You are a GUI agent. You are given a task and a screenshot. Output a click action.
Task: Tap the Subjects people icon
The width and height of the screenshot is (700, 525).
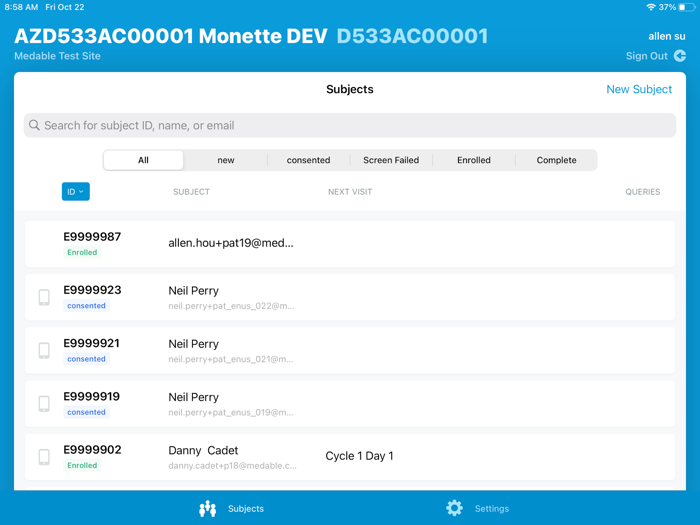click(x=207, y=509)
